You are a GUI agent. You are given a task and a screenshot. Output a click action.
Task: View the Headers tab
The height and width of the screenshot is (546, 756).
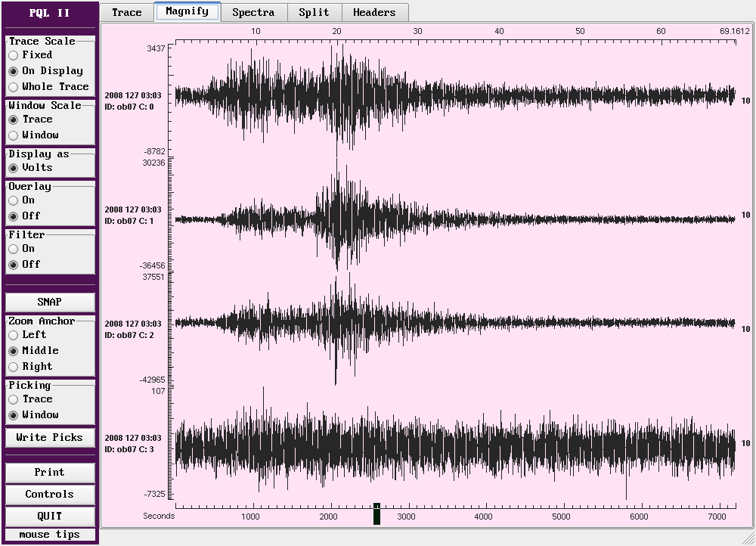(374, 12)
